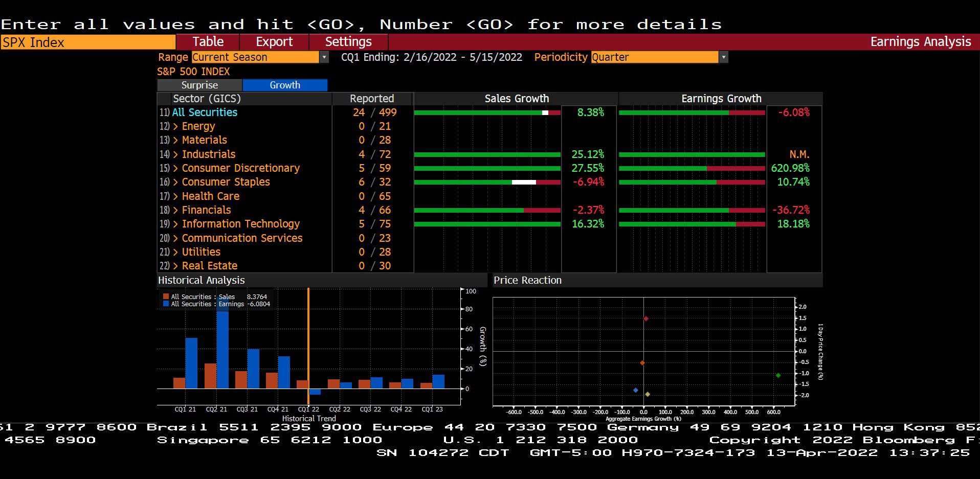Click the 25.12% Industrials sales growth
This screenshot has width=980, height=479.
pos(588,154)
